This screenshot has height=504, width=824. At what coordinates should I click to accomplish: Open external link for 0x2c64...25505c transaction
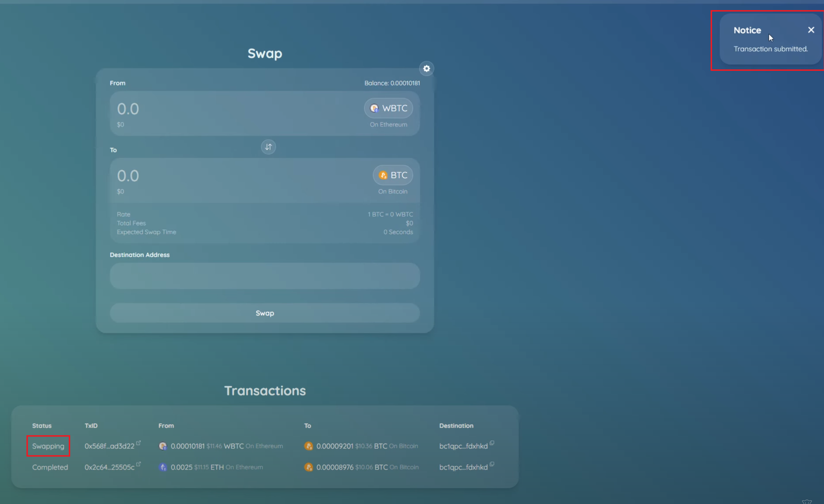click(x=138, y=464)
